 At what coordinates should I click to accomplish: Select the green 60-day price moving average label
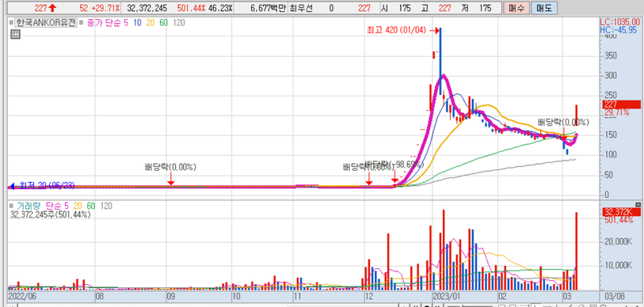click(163, 23)
